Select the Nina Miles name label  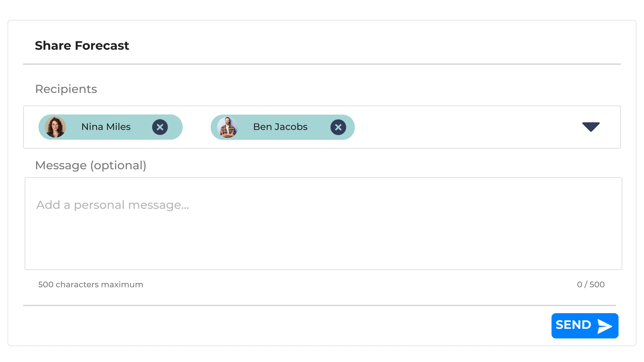106,127
